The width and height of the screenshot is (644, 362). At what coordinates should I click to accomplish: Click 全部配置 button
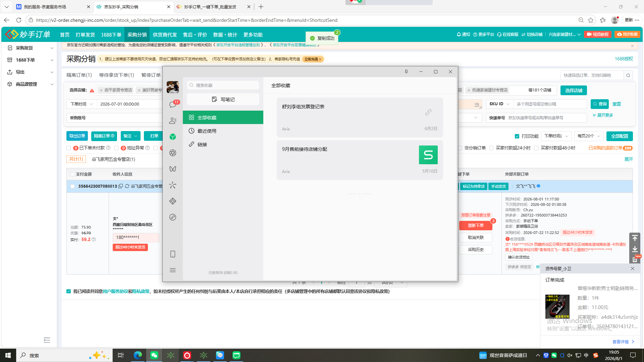(x=620, y=136)
